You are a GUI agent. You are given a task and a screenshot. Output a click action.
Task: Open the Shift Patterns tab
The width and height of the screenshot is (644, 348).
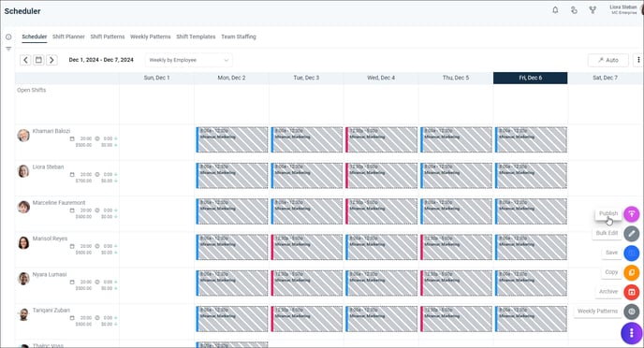108,36
